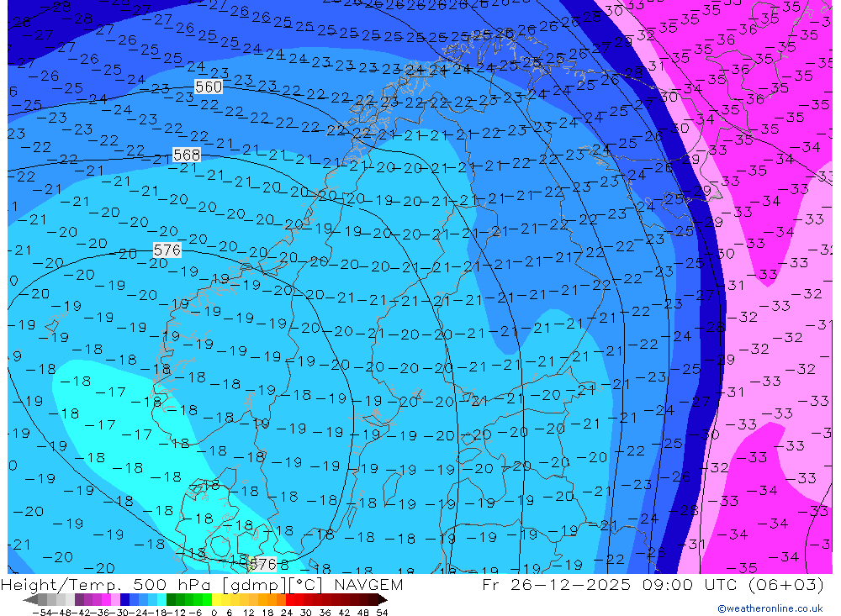Select the light pink legend swatch
This screenshot has width=841, height=616.
pyautogui.click(x=115, y=599)
